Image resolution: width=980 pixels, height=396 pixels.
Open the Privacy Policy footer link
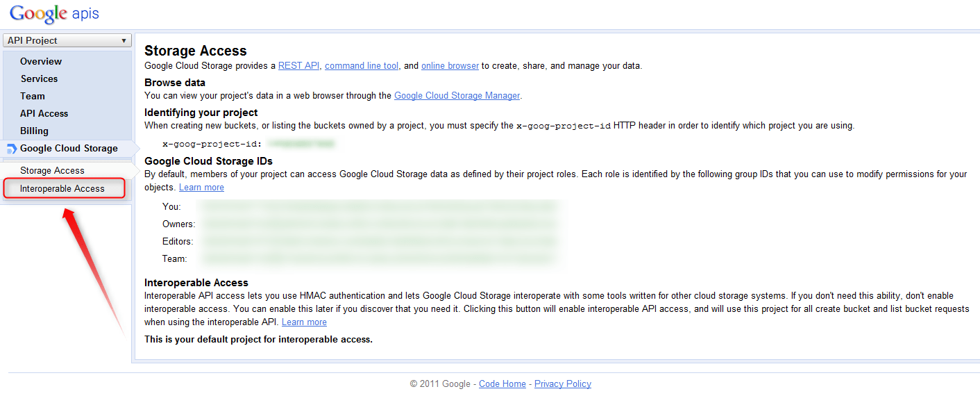click(563, 383)
